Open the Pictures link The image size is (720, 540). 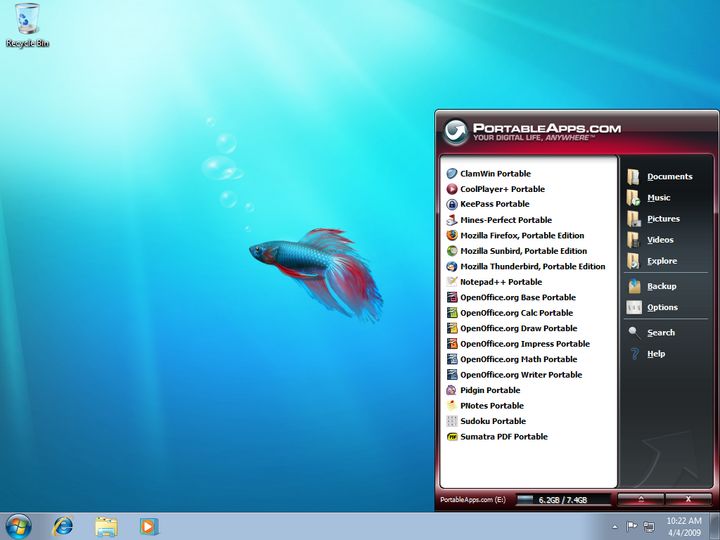click(664, 219)
